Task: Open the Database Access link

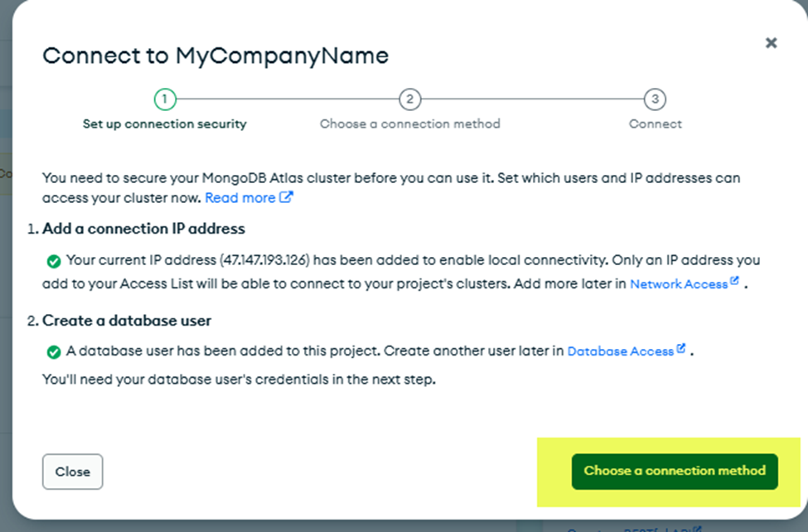Action: pyautogui.click(x=621, y=351)
